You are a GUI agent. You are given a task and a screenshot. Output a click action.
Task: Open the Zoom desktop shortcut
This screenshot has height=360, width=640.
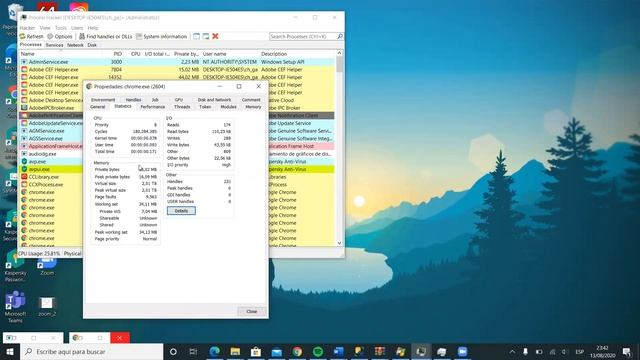pyautogui.click(x=47, y=265)
